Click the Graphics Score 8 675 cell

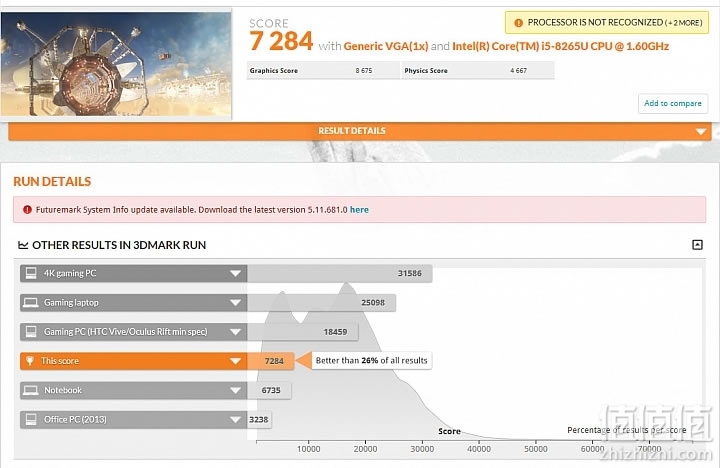(323, 71)
